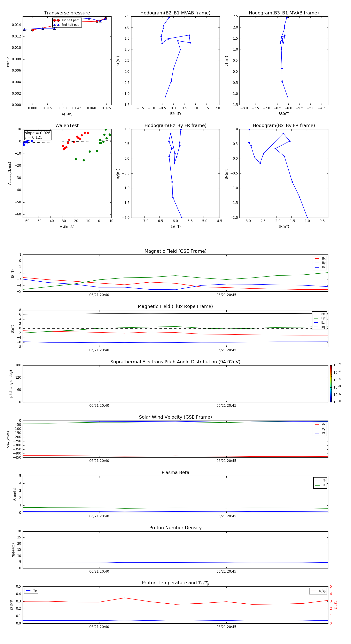Click the "Solar Wind Velocity (GSE Frame)" title
The image size is (351, 644).
tap(175, 417)
